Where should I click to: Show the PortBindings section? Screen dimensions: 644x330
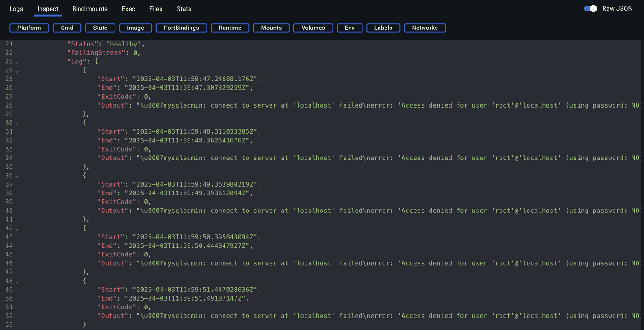(181, 28)
